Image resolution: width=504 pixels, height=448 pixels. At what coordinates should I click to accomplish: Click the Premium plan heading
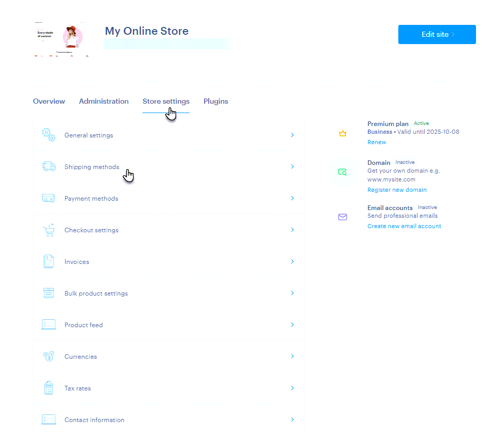[387, 124]
